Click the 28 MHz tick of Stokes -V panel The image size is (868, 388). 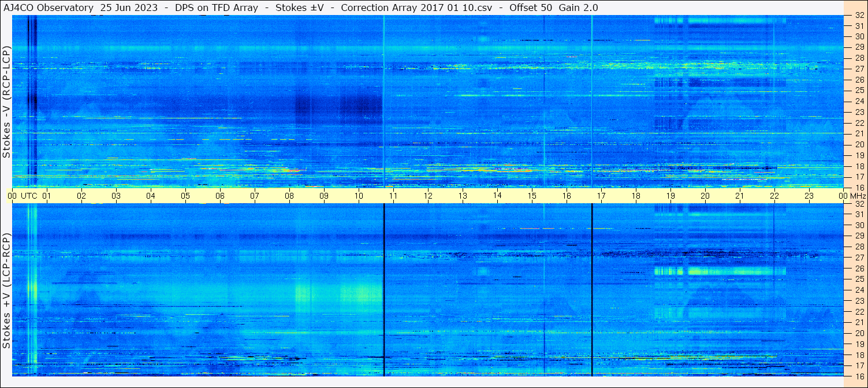click(859, 58)
